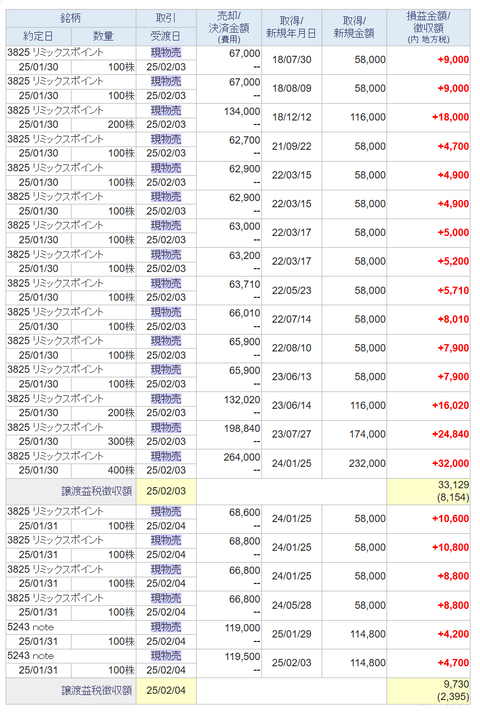Click acquisition date 18/07/30
The height and width of the screenshot is (713, 480).
[x=291, y=60]
